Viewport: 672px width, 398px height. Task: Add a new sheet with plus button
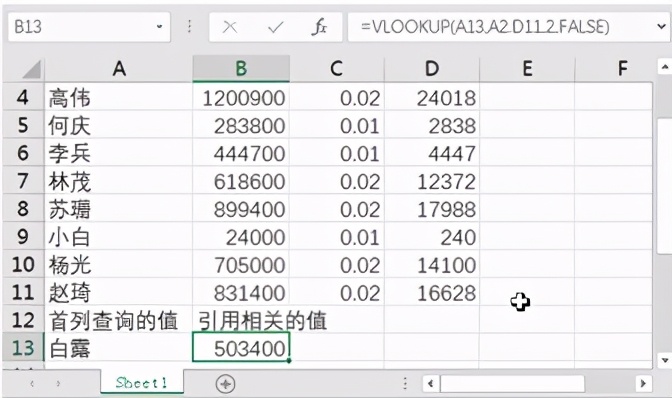(225, 383)
